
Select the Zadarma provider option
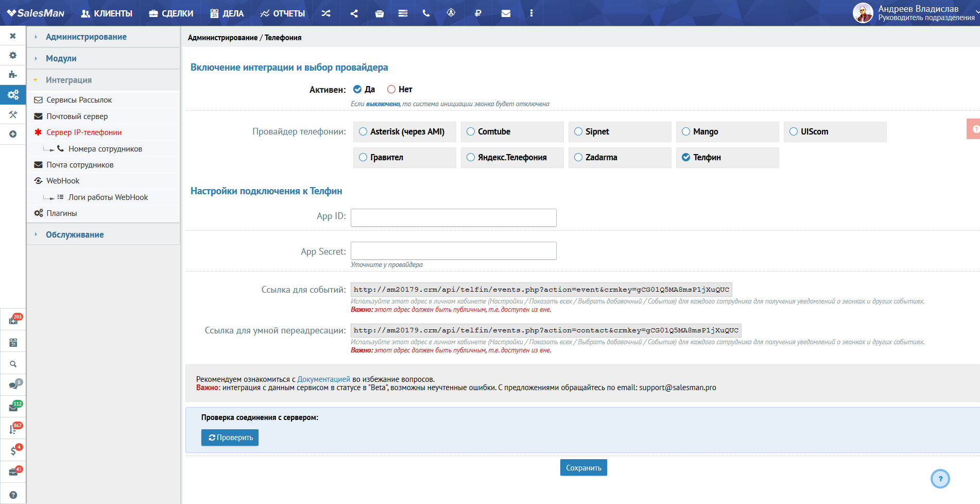pyautogui.click(x=578, y=157)
